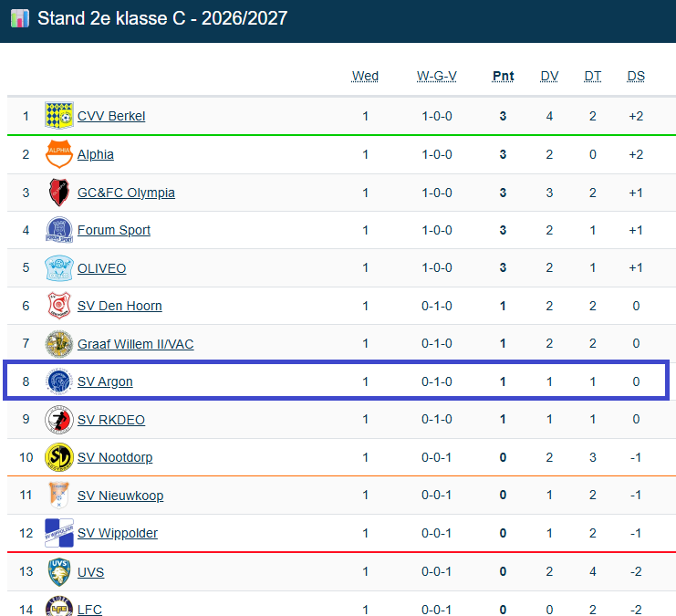
Task: Click the GC&FC Olympia shield logo
Action: [x=59, y=193]
